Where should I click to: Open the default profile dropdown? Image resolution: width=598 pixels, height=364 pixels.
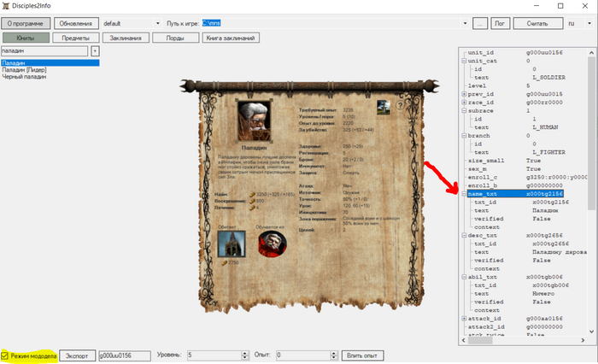tap(157, 23)
